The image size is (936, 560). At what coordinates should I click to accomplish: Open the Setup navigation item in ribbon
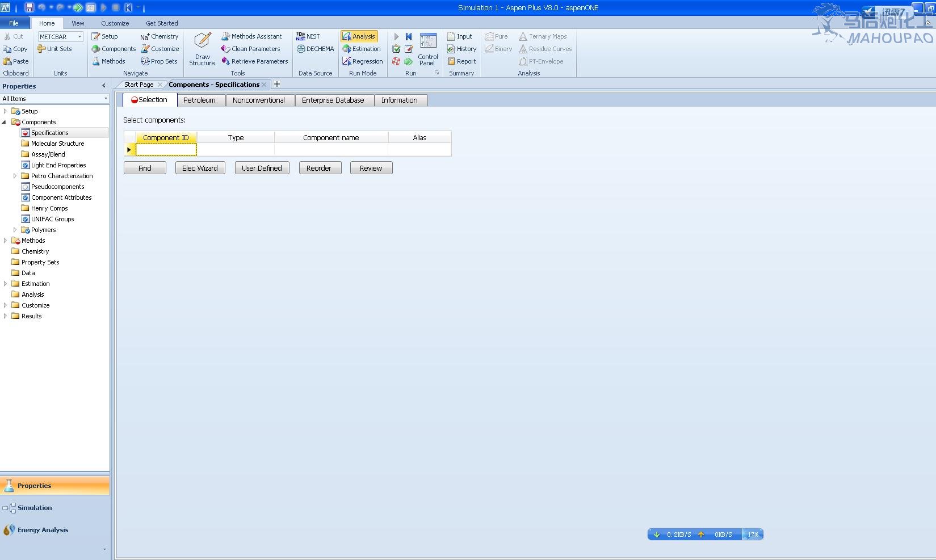tap(104, 36)
